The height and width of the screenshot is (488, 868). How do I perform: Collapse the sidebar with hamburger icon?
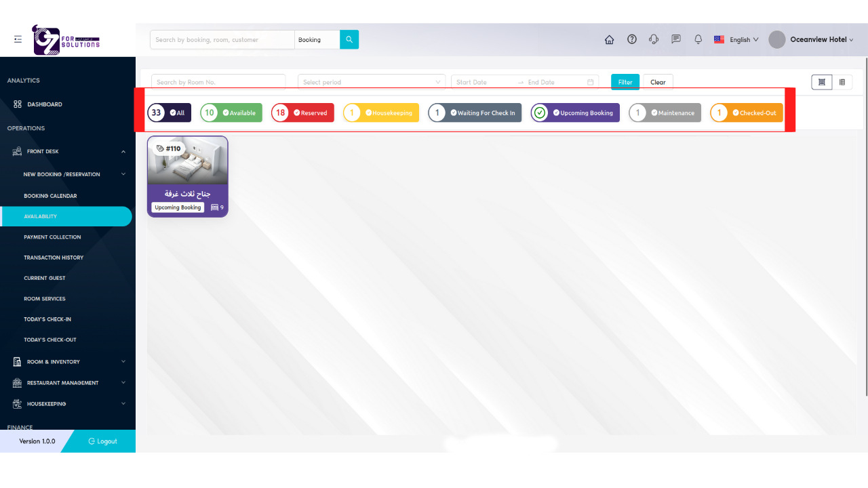[x=18, y=40]
